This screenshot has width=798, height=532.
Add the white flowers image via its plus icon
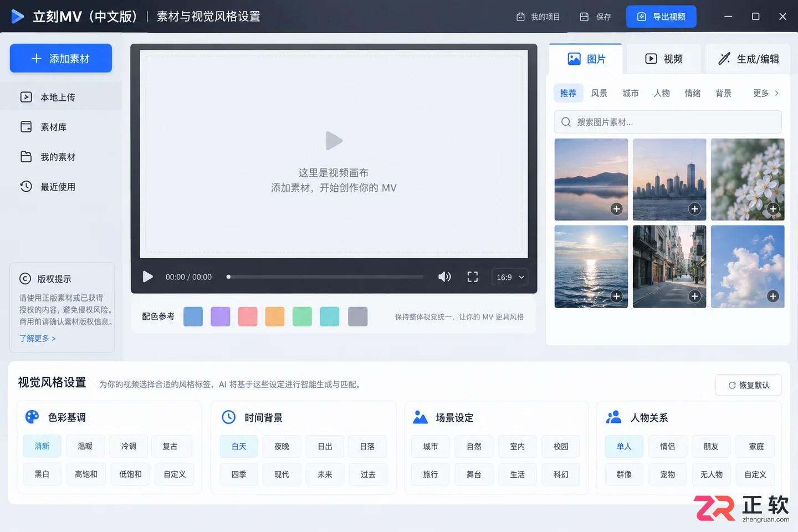pos(773,209)
